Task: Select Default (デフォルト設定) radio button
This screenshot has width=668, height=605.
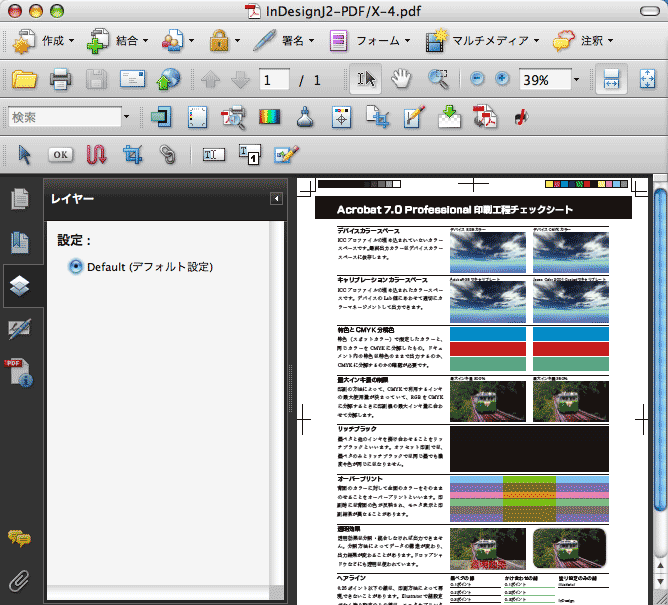Action: (x=75, y=267)
